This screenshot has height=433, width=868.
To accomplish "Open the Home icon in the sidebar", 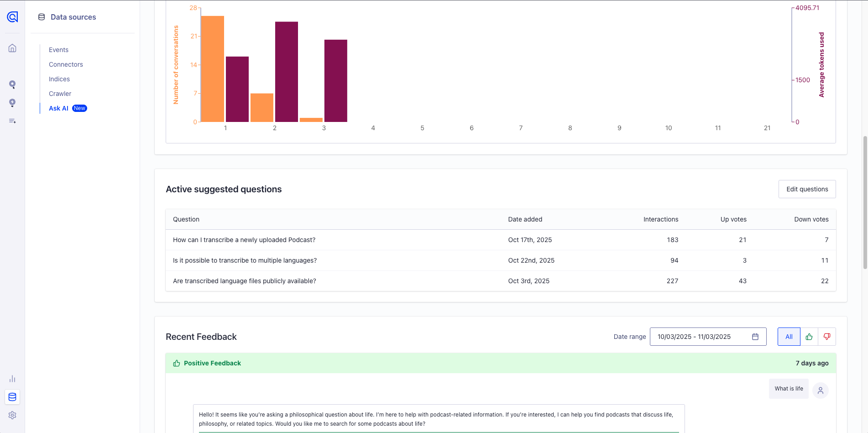I will pyautogui.click(x=12, y=48).
